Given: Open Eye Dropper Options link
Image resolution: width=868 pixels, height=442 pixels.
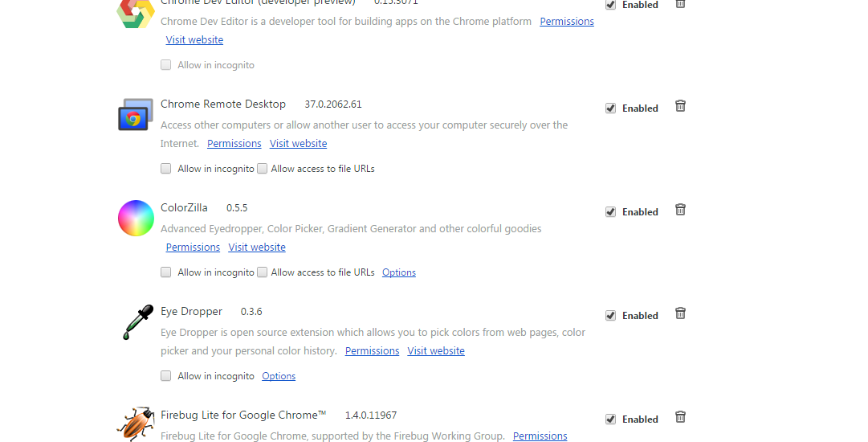Looking at the screenshot, I should coord(279,376).
